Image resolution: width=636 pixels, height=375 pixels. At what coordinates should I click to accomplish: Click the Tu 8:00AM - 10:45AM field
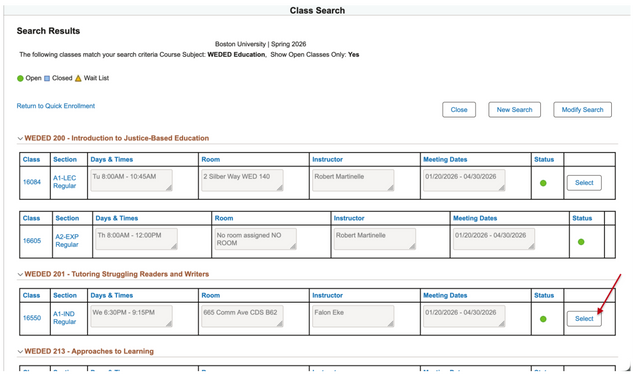131,180
